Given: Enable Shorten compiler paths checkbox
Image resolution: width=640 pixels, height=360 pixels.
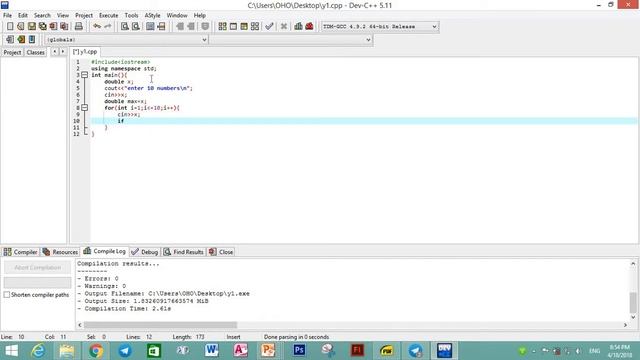Looking at the screenshot, I should (x=7, y=295).
